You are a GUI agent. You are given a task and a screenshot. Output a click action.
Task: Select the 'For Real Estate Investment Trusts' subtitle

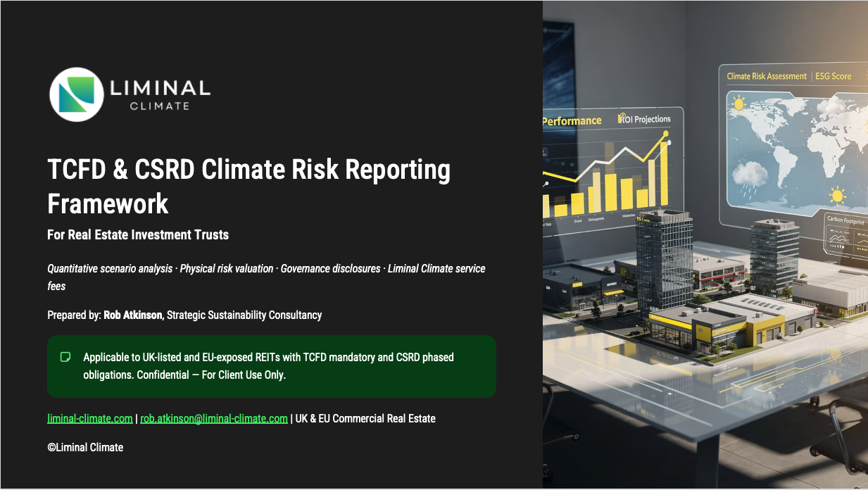click(x=138, y=234)
